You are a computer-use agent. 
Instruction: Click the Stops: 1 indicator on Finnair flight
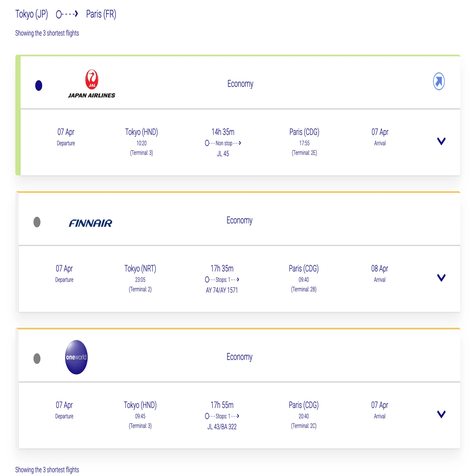point(222,280)
